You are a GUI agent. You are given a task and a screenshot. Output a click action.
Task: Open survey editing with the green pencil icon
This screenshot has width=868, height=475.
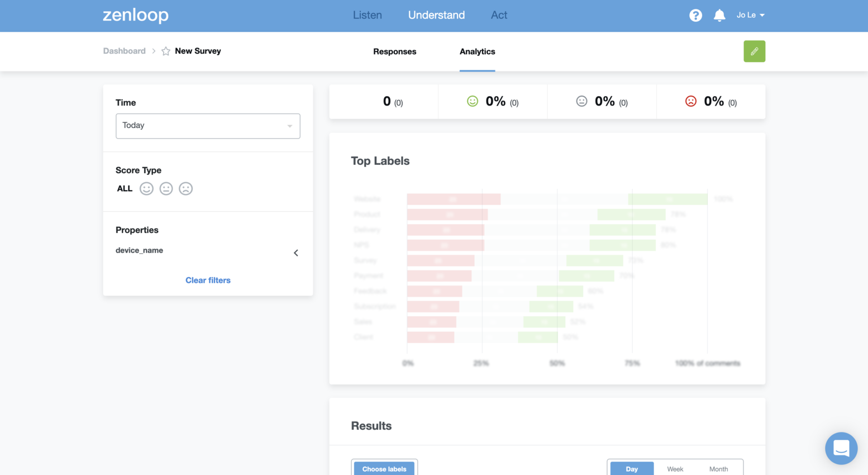[754, 51]
